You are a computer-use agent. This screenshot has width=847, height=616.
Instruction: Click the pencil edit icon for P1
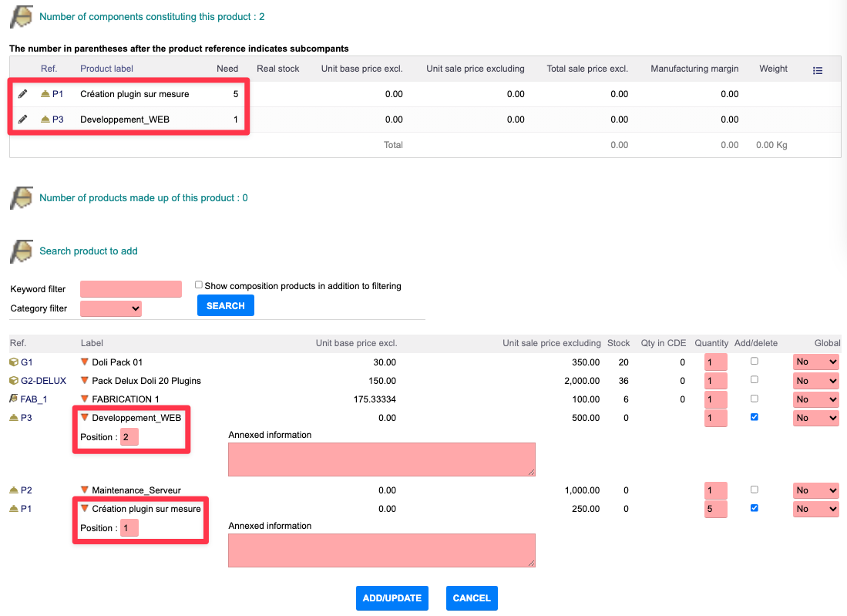[x=22, y=94]
